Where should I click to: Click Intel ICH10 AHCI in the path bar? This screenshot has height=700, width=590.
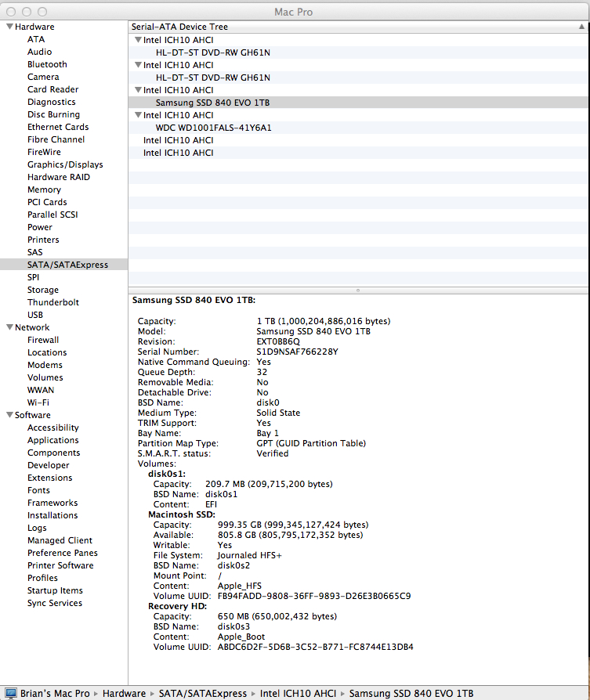(x=298, y=693)
